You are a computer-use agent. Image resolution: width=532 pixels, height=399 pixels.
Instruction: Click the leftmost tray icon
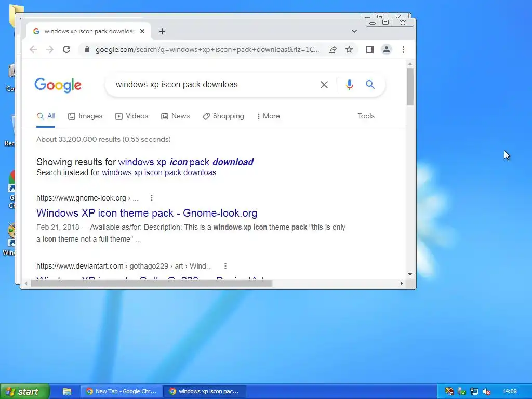[x=449, y=392]
